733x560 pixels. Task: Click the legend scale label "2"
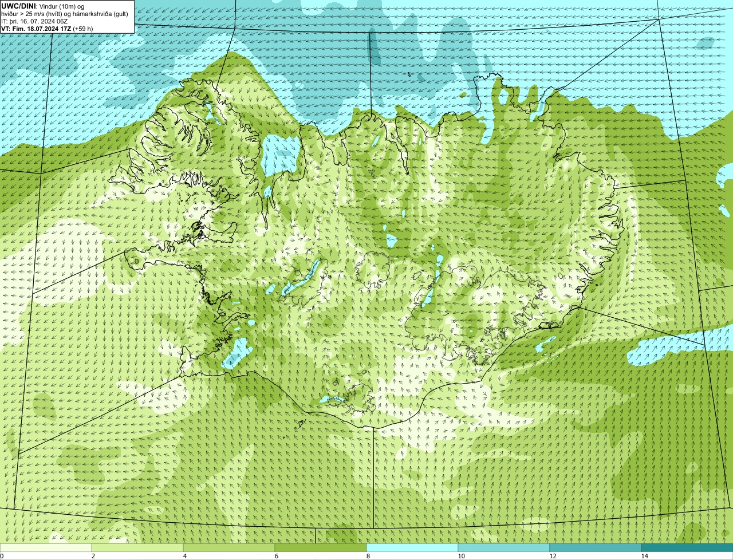coord(93,556)
